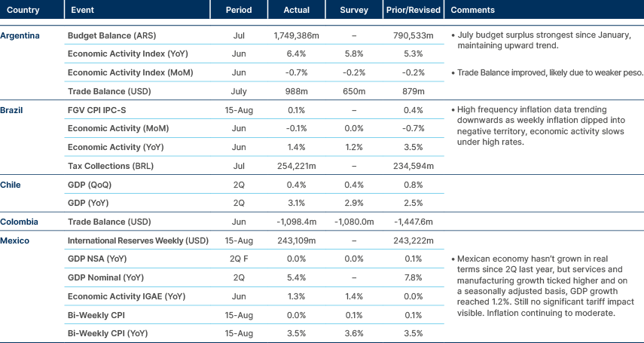Select the Colombia country label
The height and width of the screenshot is (343, 644).
coord(20,222)
